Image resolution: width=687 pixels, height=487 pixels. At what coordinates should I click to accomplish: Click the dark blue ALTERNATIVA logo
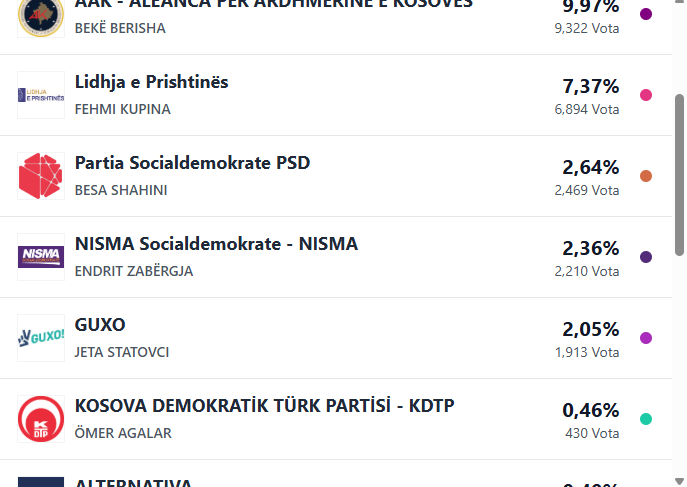point(41,482)
